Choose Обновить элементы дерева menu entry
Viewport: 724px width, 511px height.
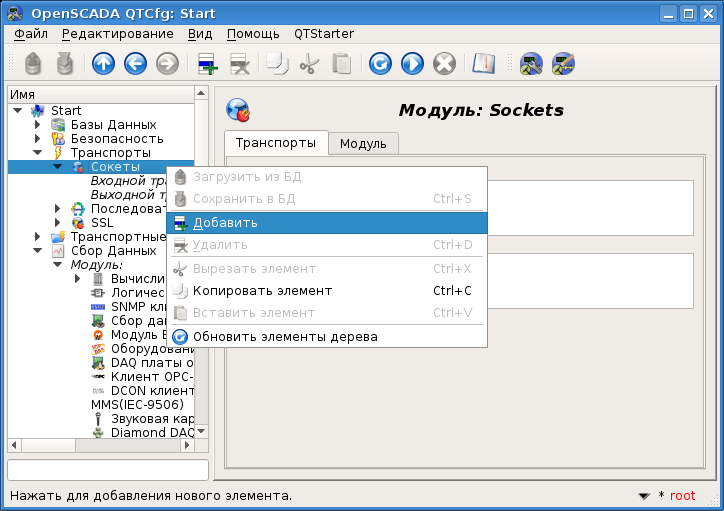click(285, 337)
